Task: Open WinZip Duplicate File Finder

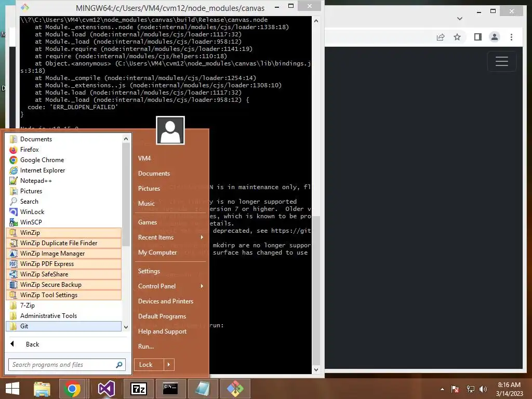Action: pos(63,243)
